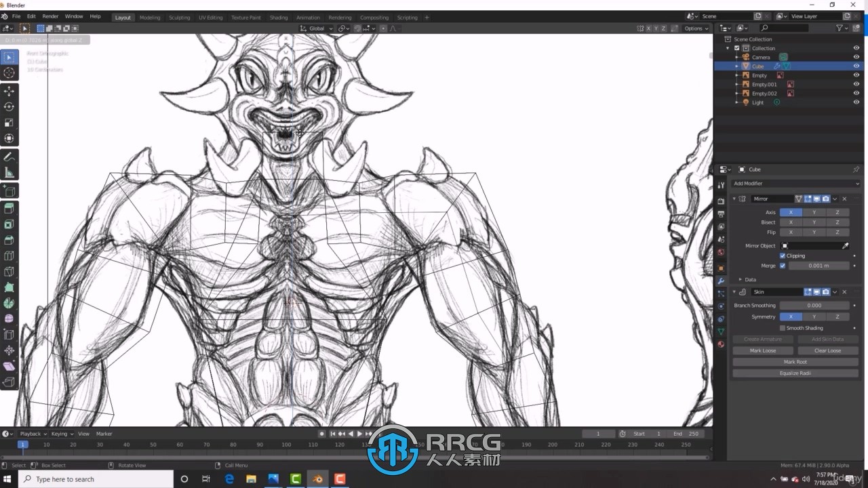Open the timeline Marker menu

(104, 434)
